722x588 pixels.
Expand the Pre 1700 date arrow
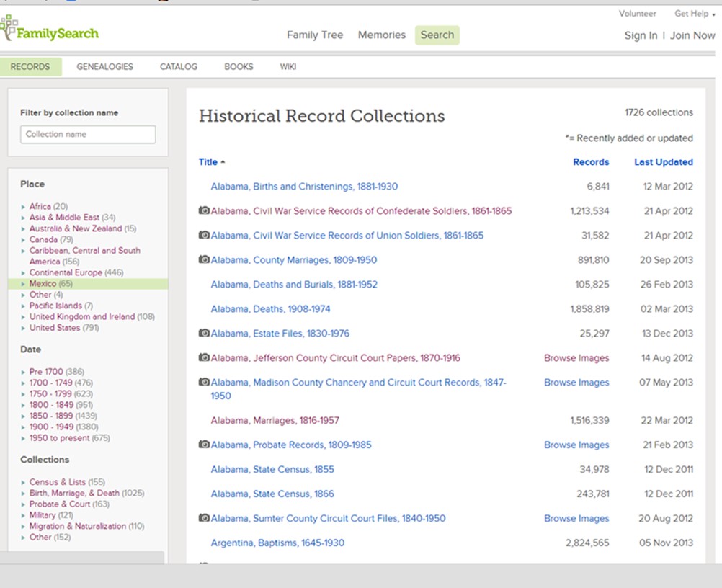tap(23, 372)
